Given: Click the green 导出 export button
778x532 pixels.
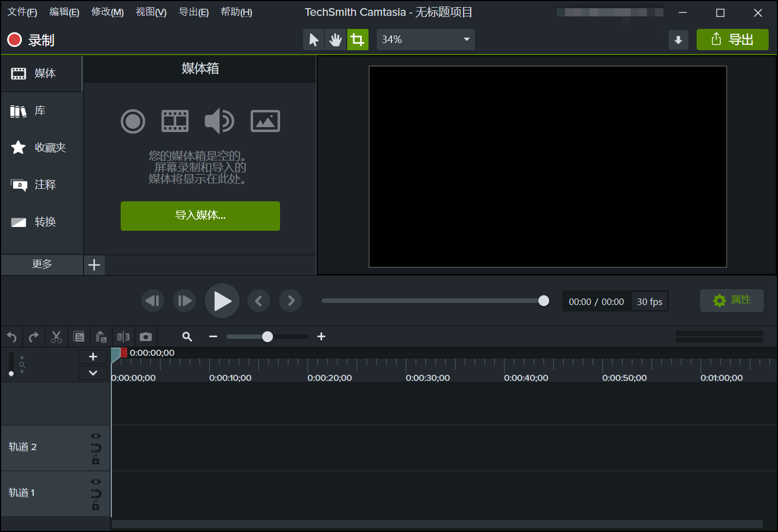Looking at the screenshot, I should coord(732,40).
